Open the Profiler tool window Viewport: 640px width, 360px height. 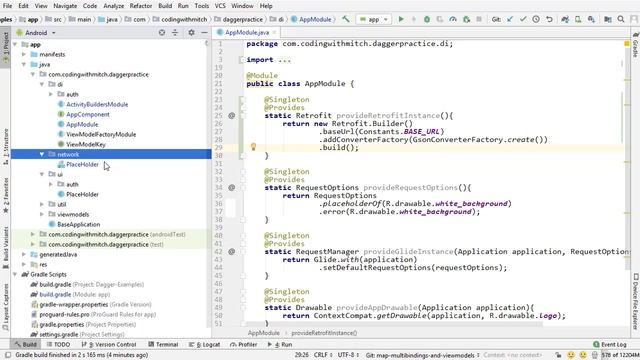pyautogui.click(x=243, y=344)
